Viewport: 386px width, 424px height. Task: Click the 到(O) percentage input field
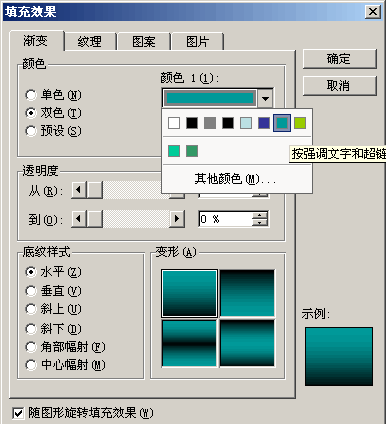click(226, 219)
